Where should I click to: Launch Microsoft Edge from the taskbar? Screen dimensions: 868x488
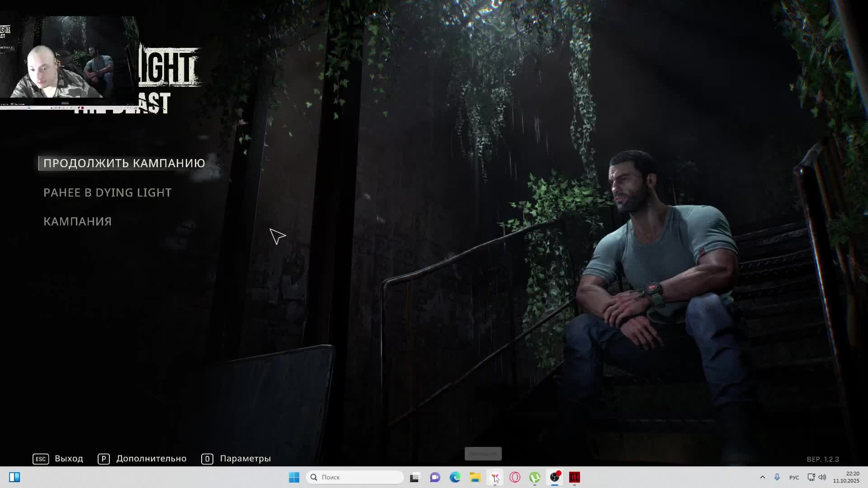[x=455, y=477]
